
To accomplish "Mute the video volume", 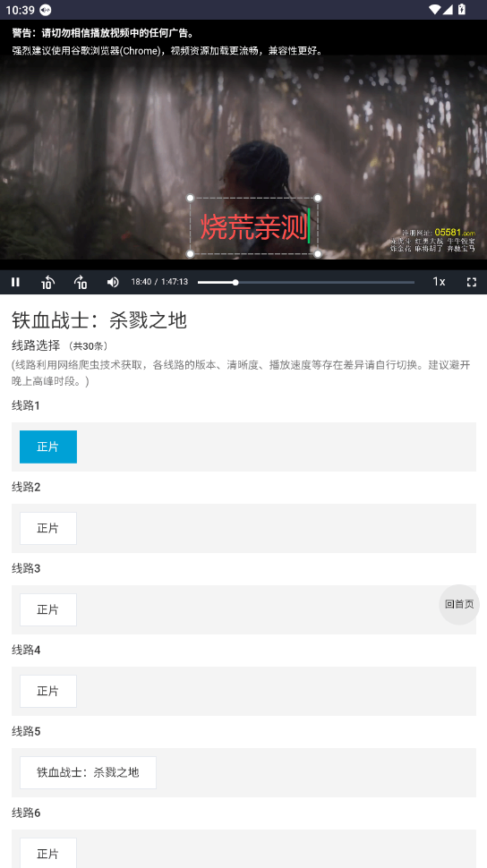I will pos(113,282).
